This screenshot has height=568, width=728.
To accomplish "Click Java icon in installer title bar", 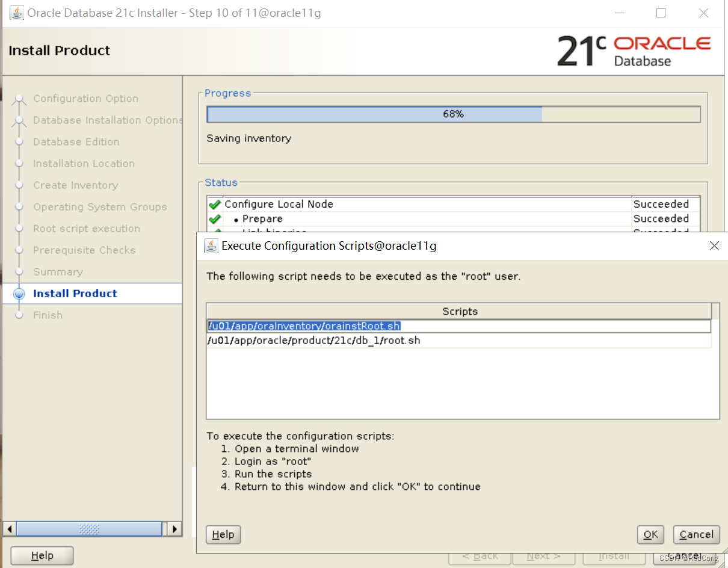I will pos(17,13).
